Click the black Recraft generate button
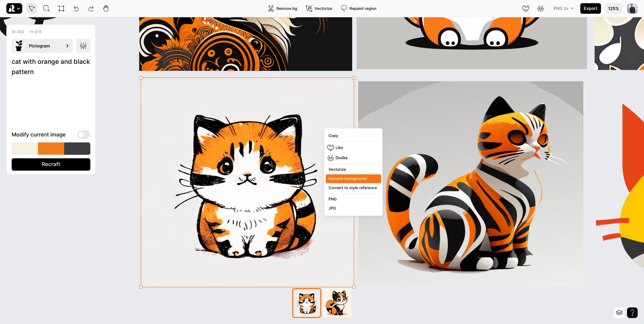 point(51,164)
